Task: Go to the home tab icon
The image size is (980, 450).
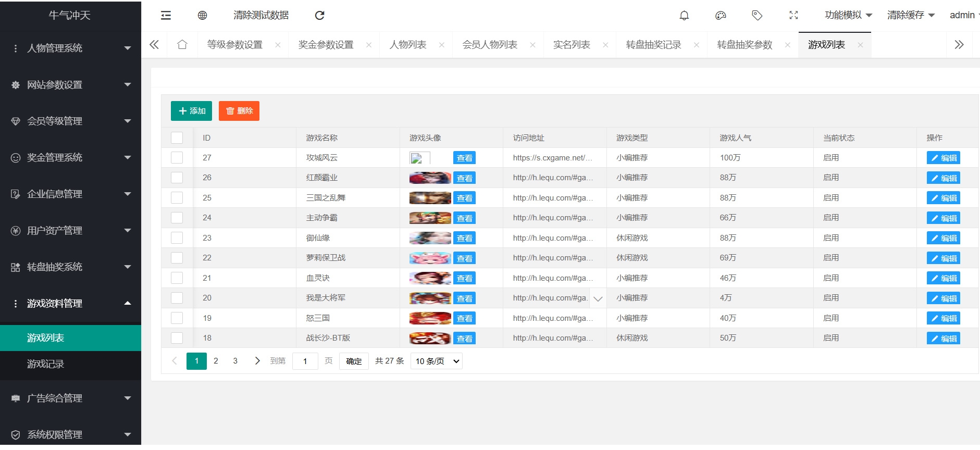Action: 182,45
